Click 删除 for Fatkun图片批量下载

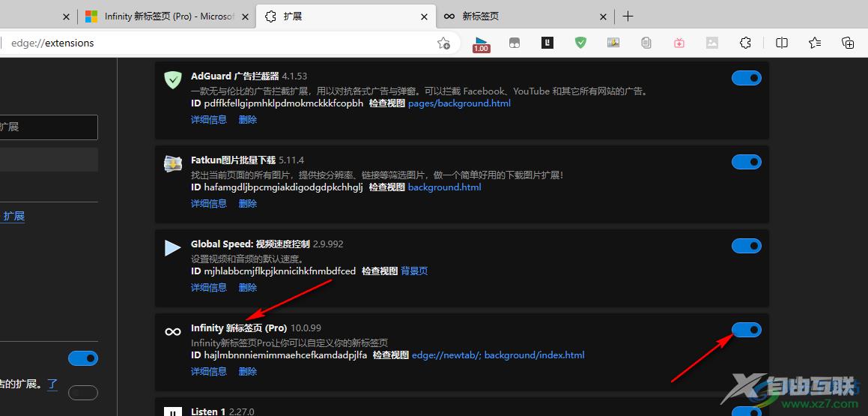(247, 203)
